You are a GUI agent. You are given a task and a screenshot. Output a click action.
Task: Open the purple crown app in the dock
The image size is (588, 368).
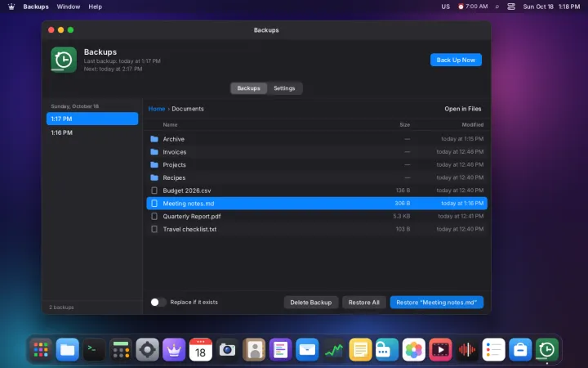[174, 350]
